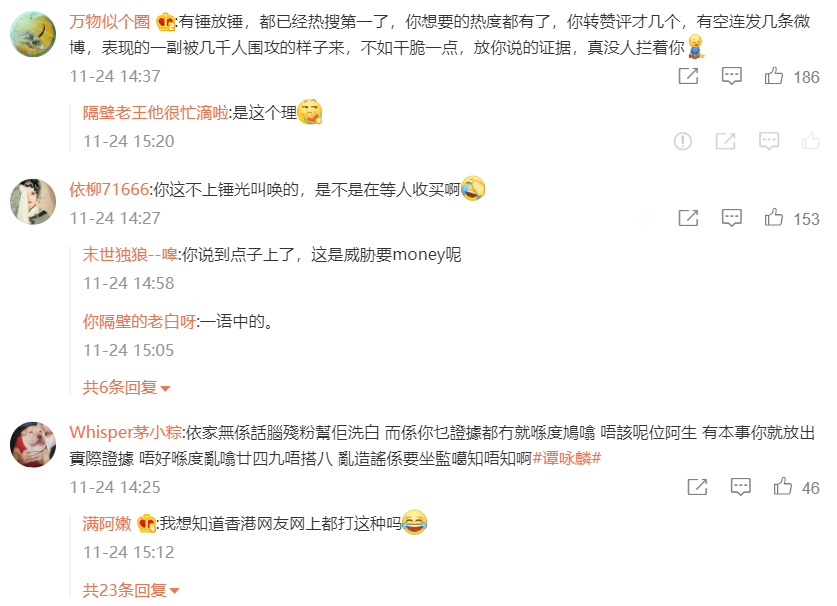Like 依柳71666's comment with 153 likes

[773, 218]
